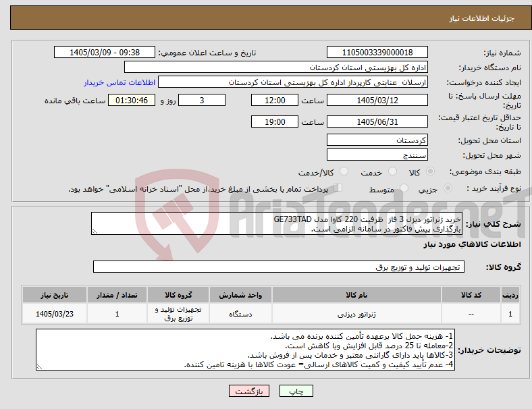This screenshot has width=532, height=409.
Task: Click the remaining days field showing 3
Action: (202, 100)
